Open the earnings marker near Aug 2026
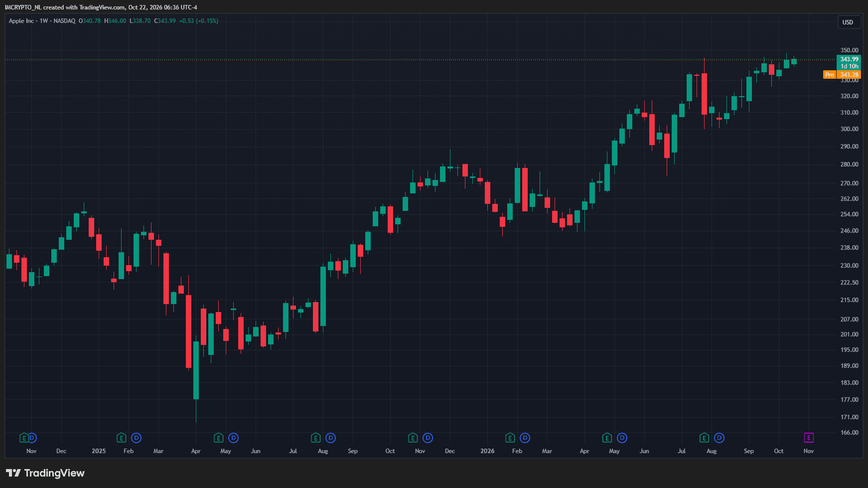 704,438
